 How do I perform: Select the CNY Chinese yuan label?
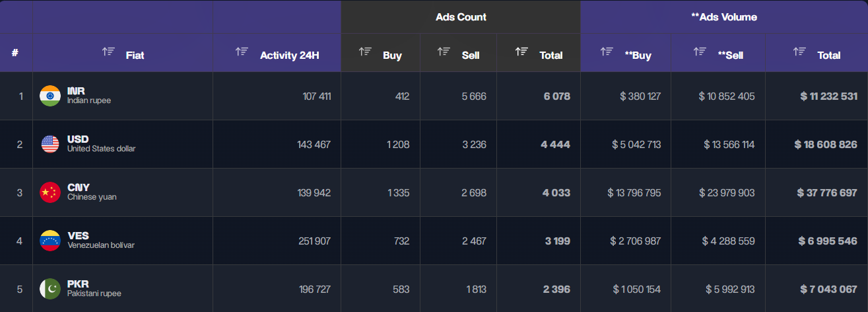pyautogui.click(x=91, y=192)
